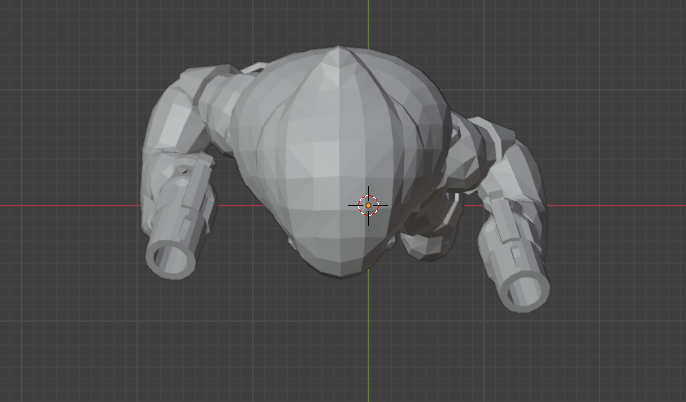
Task: Click the green Y axis line below the model
Action: 368,340
